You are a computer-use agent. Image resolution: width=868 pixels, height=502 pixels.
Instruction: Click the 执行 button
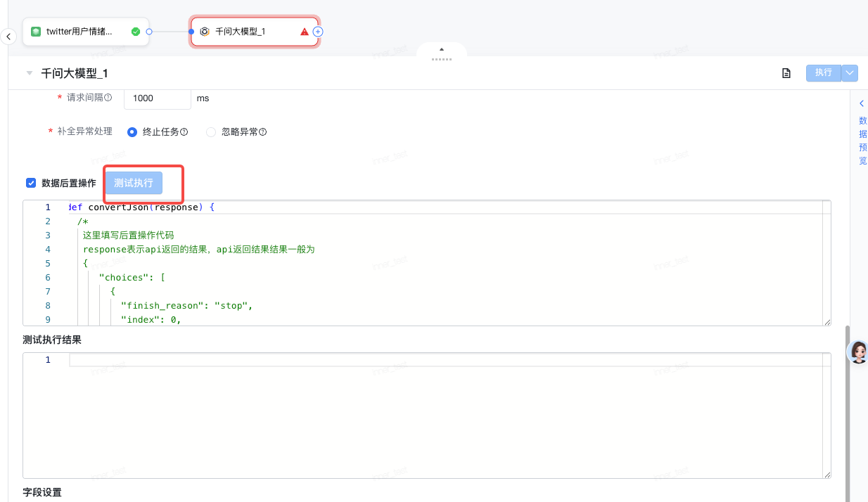[823, 73]
